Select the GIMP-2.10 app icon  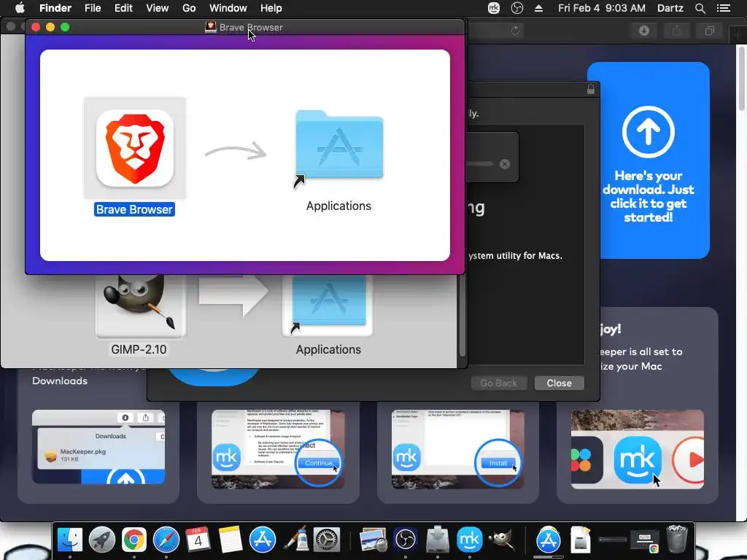pos(139,306)
